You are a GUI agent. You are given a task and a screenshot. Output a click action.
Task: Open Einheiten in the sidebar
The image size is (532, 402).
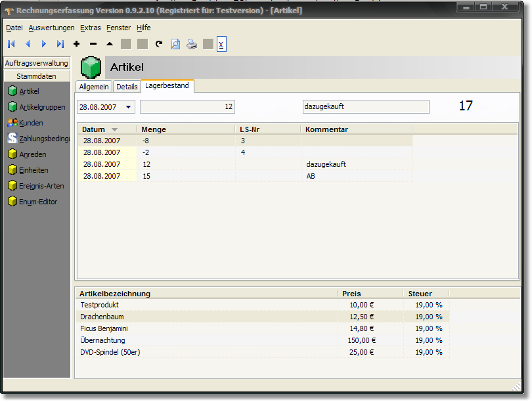pos(28,170)
